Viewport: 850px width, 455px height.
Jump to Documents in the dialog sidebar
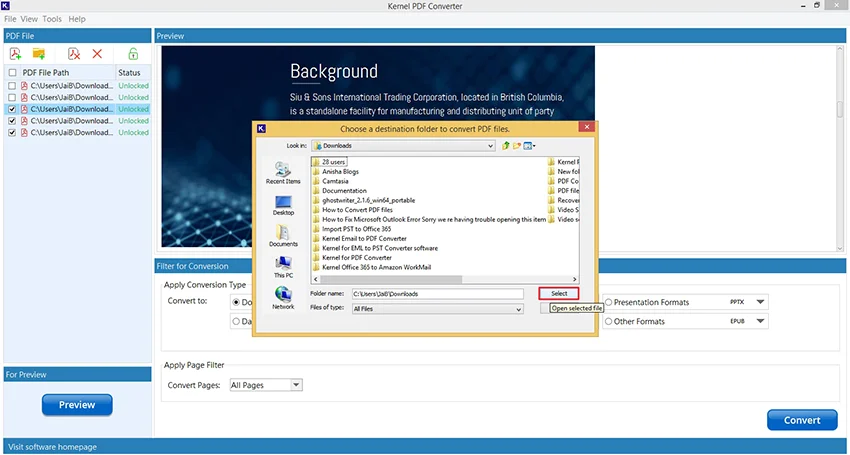(283, 236)
